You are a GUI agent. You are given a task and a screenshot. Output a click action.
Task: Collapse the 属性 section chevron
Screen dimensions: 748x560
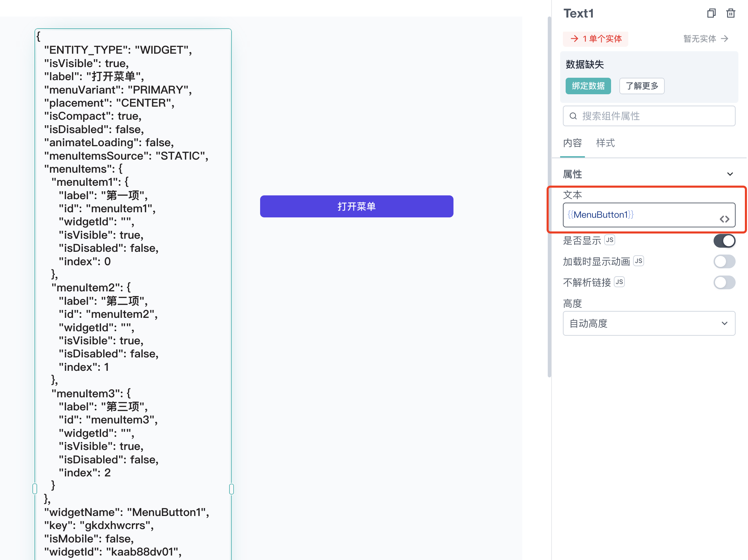click(730, 174)
